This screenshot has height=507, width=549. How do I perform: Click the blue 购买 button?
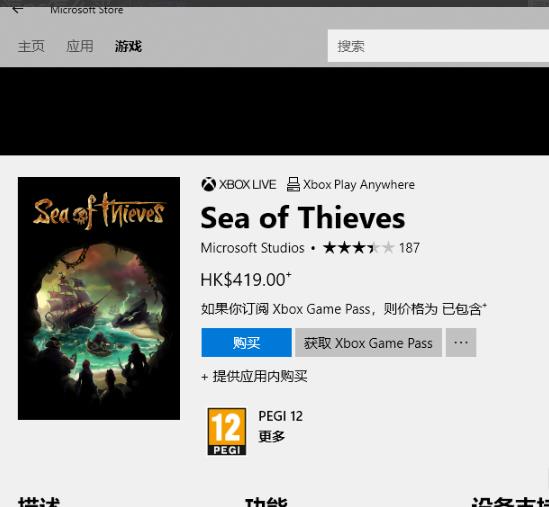click(246, 342)
